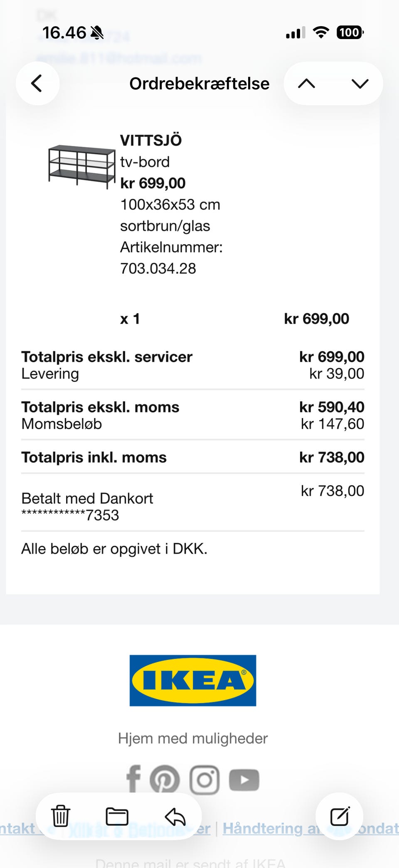Image resolution: width=399 pixels, height=868 pixels.
Task: Jump to previous email with up chevron
Action: (307, 84)
